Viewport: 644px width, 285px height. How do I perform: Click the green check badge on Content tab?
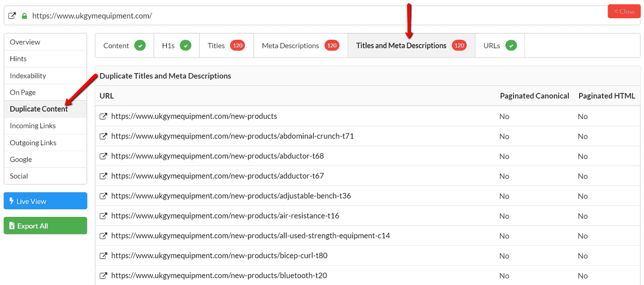(x=140, y=46)
